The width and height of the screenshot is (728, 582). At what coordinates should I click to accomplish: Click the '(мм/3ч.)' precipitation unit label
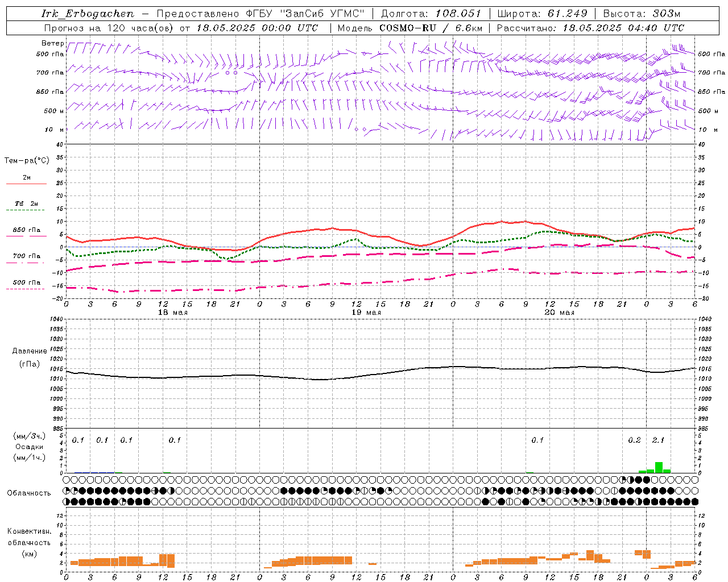click(29, 436)
